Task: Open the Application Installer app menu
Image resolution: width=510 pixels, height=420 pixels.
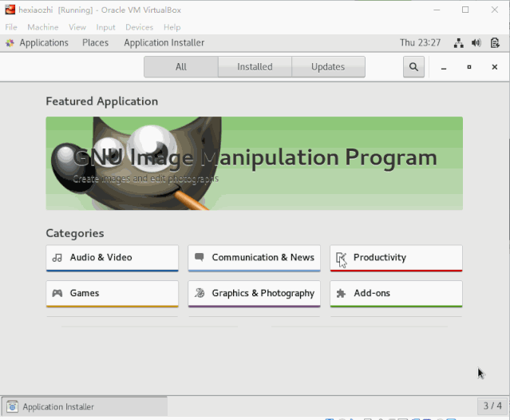Action: tap(164, 43)
